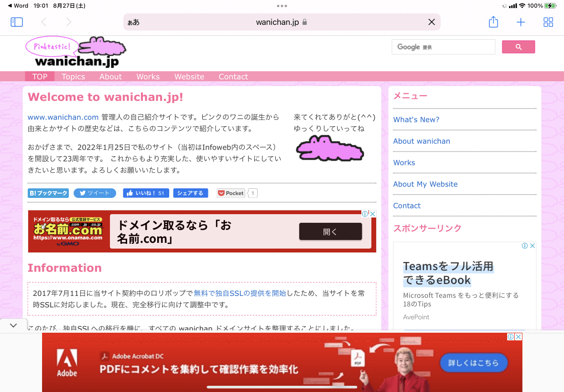Click the 詳しくはこちら button on the Adobe ad
This screenshot has height=392, width=564.
474,363
